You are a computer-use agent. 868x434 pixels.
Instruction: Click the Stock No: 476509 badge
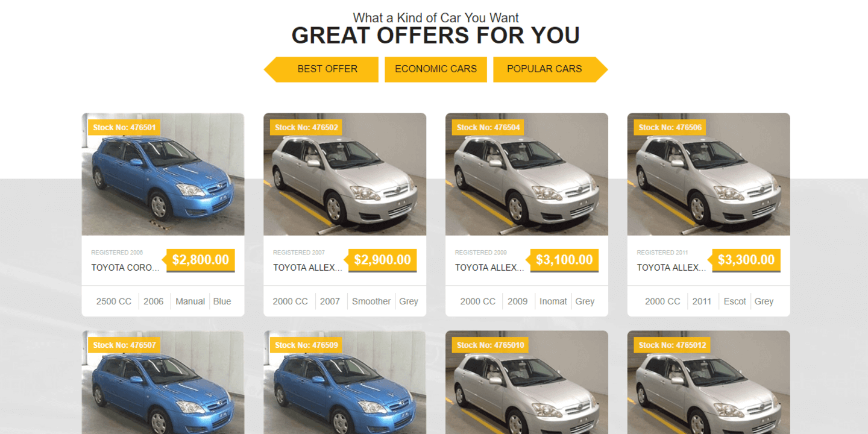306,345
